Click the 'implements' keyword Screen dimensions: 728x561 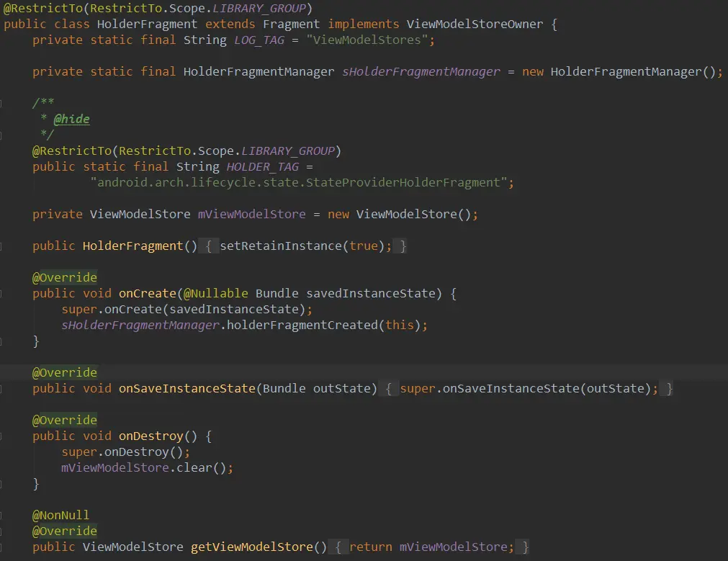click(364, 24)
